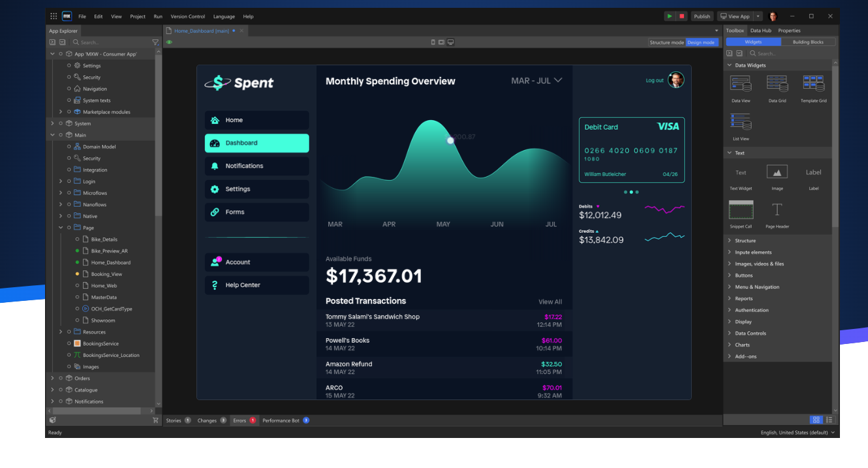Collapse the Main module node
The image size is (868, 468).
(x=52, y=135)
